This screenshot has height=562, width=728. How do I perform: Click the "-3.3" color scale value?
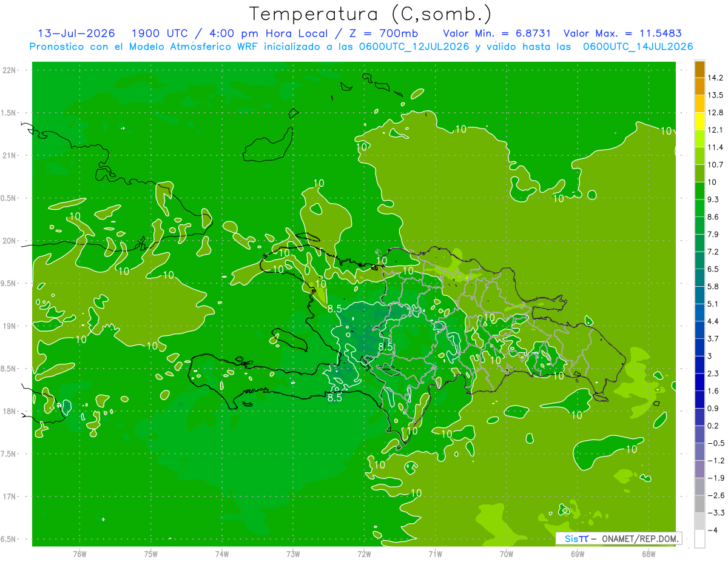tap(715, 513)
